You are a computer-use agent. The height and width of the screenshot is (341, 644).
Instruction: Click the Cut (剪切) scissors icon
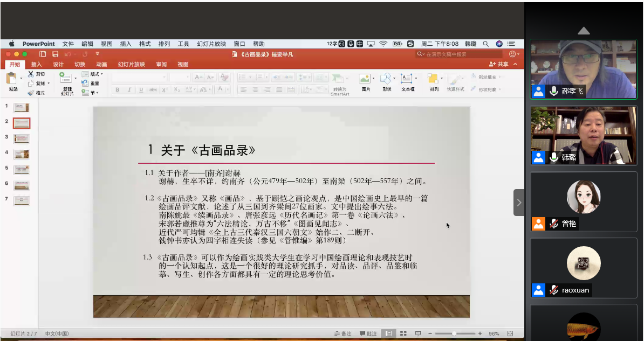(x=31, y=74)
